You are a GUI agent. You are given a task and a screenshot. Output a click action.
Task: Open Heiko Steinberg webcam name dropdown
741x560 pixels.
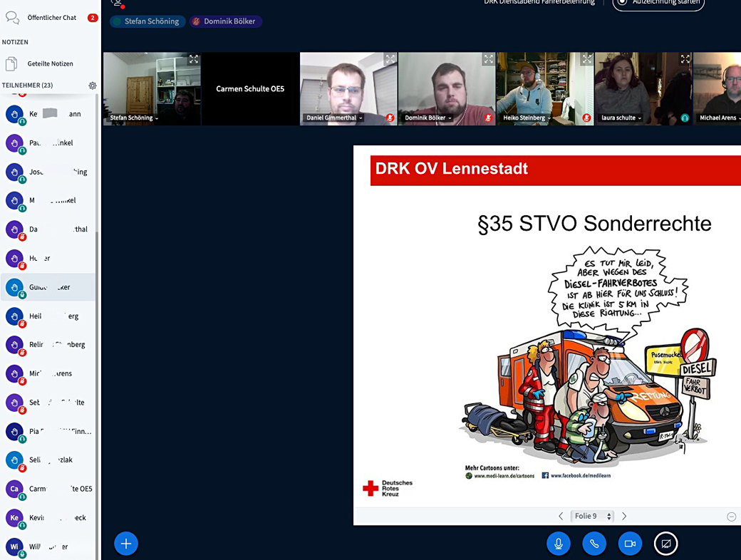[529, 118]
